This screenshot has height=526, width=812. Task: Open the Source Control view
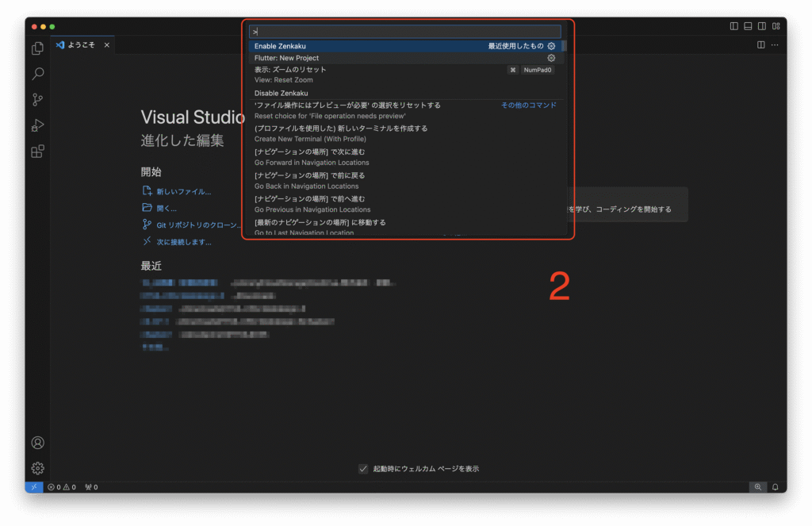37,99
